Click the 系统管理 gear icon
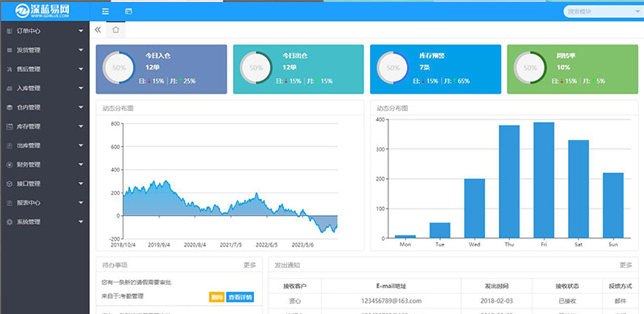 (x=9, y=222)
